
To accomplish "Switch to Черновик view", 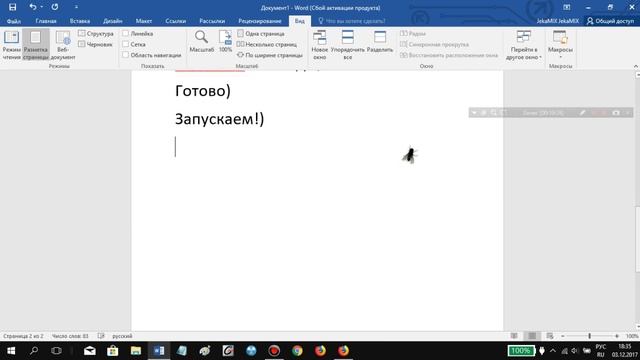I will click(x=96, y=44).
